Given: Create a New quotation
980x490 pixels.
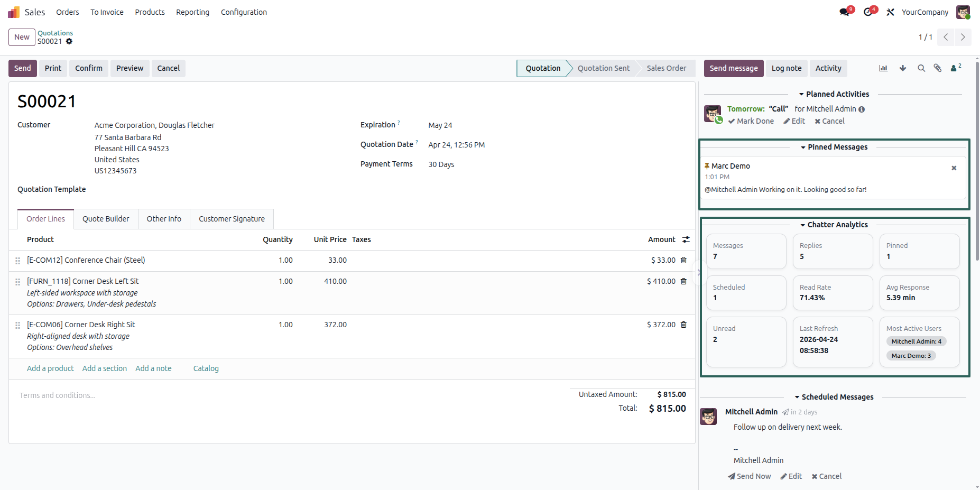Looking at the screenshot, I should [x=22, y=37].
